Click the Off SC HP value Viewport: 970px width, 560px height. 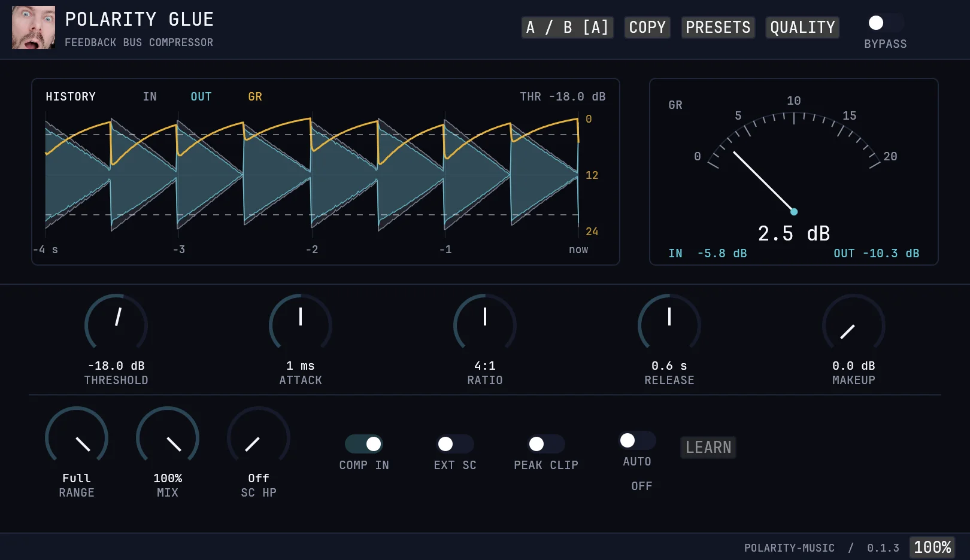coord(259,478)
